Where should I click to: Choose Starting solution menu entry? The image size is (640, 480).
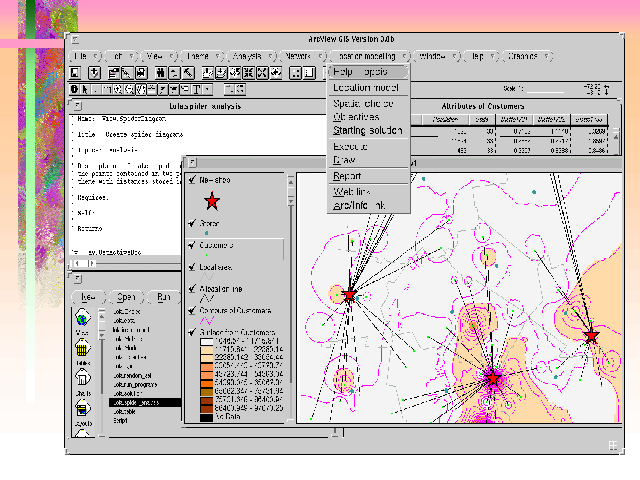point(369,130)
